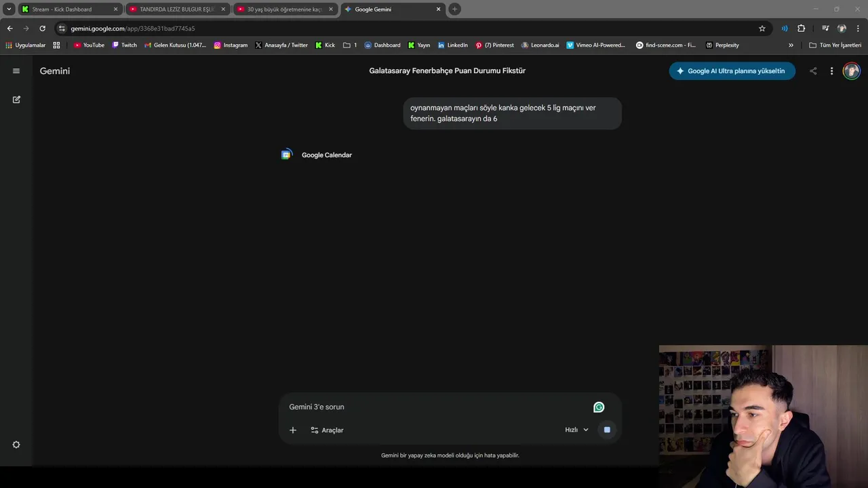Stop the response with the stop button
Image resolution: width=868 pixels, height=488 pixels.
(607, 430)
